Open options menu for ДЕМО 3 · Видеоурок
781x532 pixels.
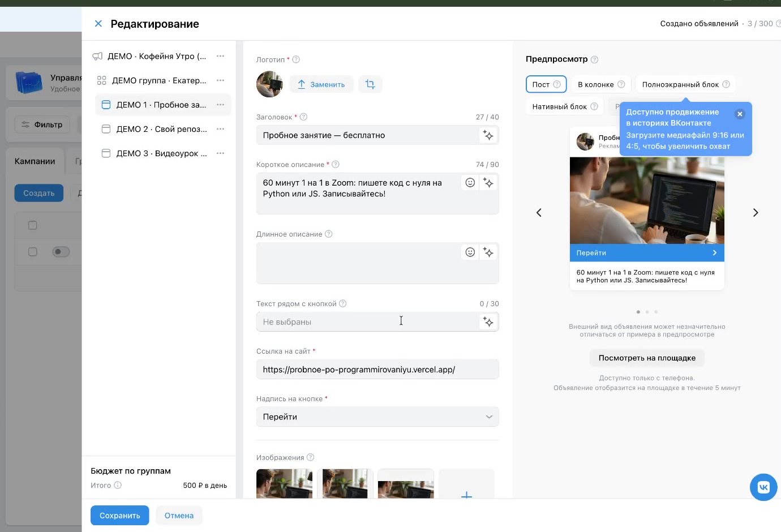[x=221, y=153]
